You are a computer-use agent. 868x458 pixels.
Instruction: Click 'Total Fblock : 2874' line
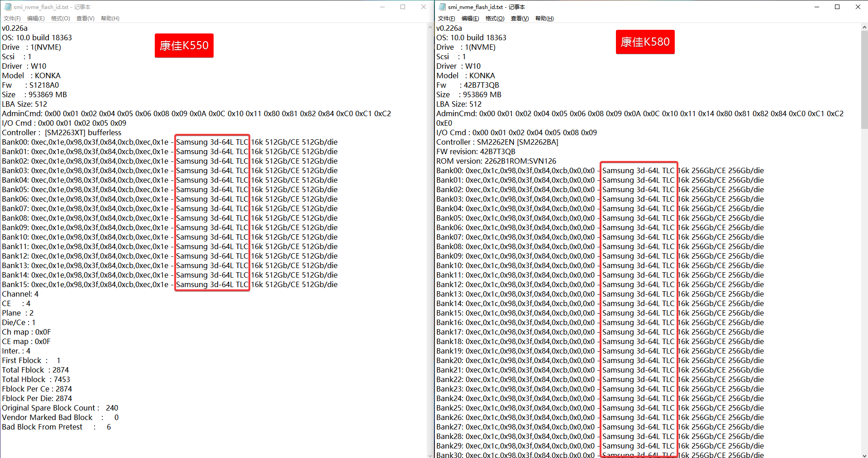click(x=35, y=370)
